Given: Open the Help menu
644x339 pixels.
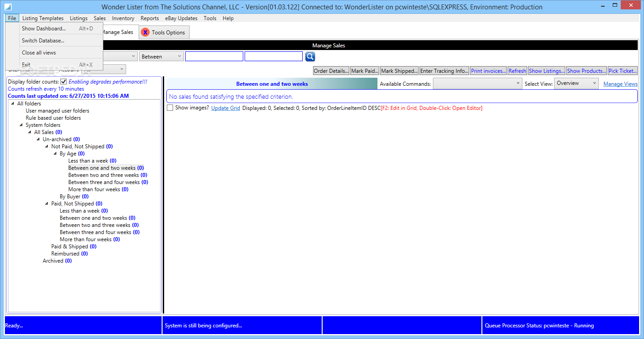Looking at the screenshot, I should coord(228,18).
